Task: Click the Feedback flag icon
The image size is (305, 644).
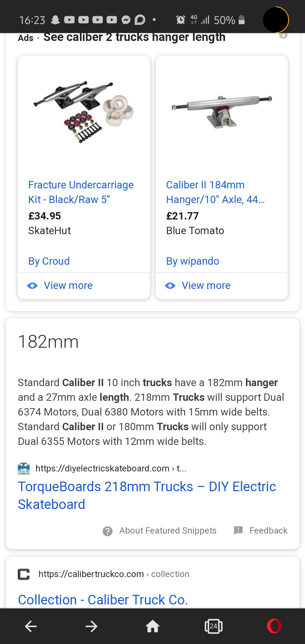Action: [238, 530]
